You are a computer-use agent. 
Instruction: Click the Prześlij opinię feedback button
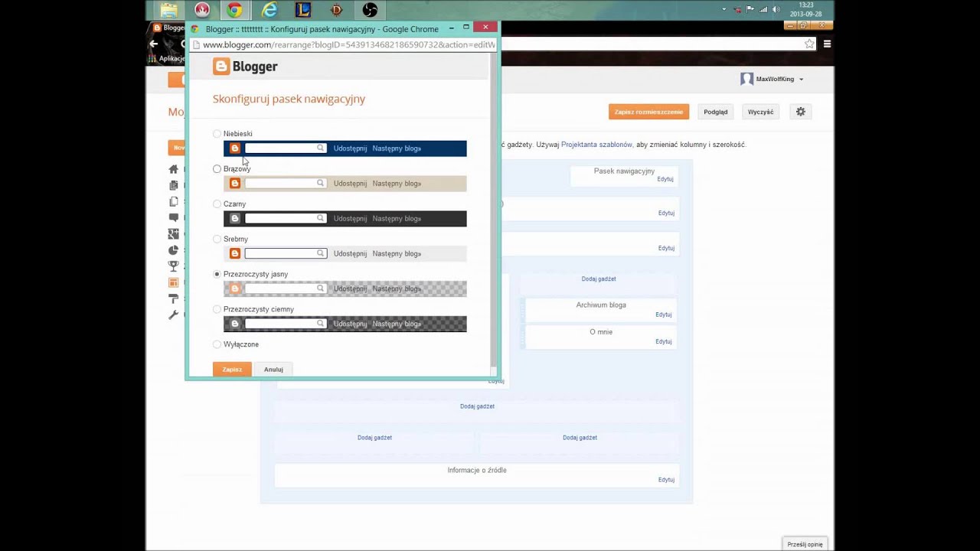805,544
